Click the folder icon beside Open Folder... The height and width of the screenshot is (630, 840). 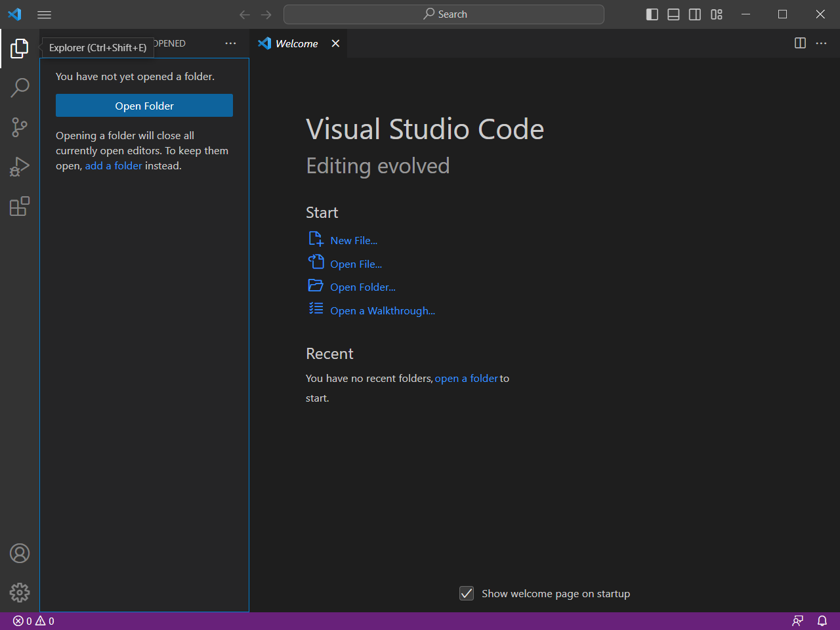[x=316, y=285]
